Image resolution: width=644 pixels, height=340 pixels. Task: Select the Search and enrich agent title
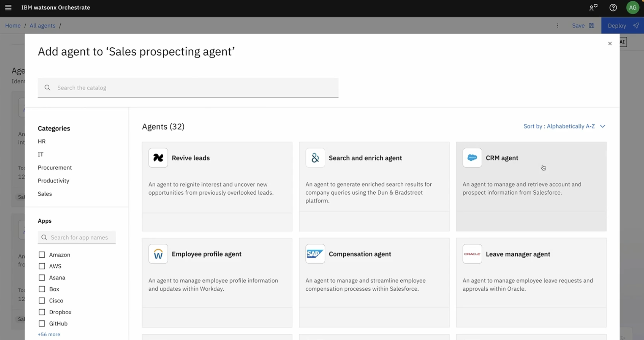pyautogui.click(x=365, y=158)
